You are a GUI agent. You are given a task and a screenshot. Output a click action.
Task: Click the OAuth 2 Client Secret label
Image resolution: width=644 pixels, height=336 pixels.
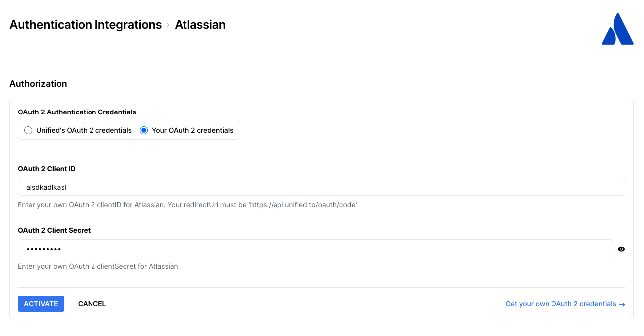(54, 230)
